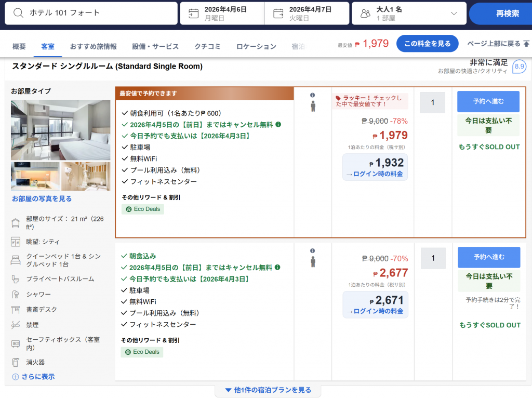Click info icon above first plan's occupancy figure
532x398 pixels.
coord(313,95)
